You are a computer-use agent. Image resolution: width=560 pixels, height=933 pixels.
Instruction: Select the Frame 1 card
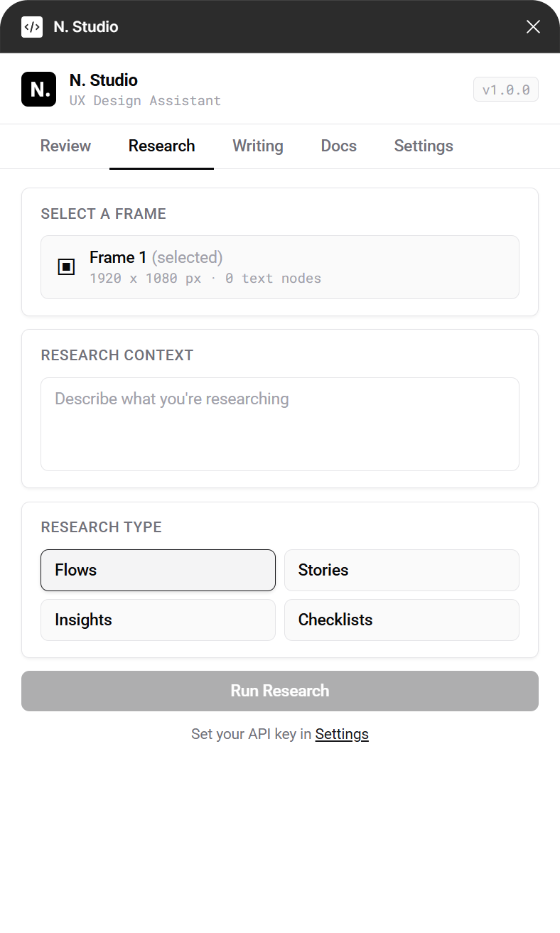pyautogui.click(x=279, y=267)
